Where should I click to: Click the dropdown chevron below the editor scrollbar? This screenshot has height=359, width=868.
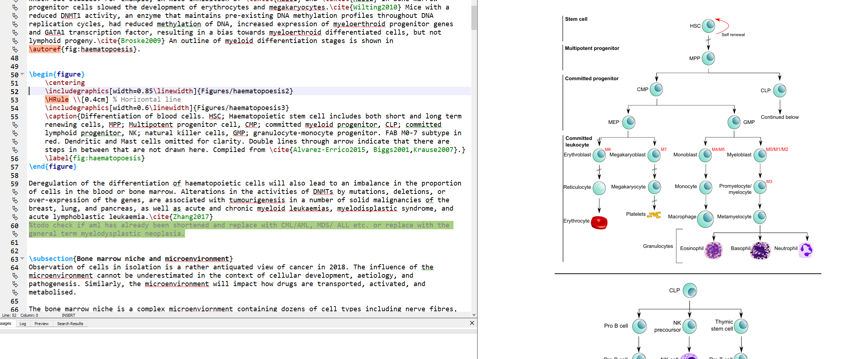point(474,315)
